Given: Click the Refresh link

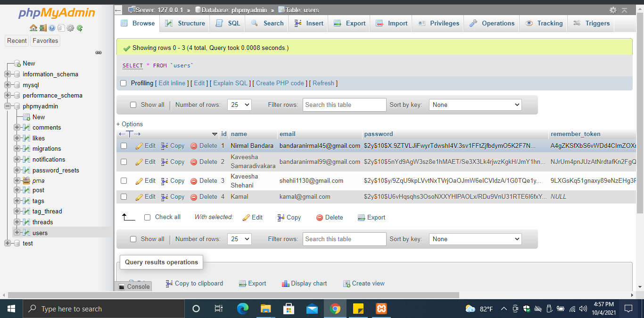Looking at the screenshot, I should pos(323,83).
